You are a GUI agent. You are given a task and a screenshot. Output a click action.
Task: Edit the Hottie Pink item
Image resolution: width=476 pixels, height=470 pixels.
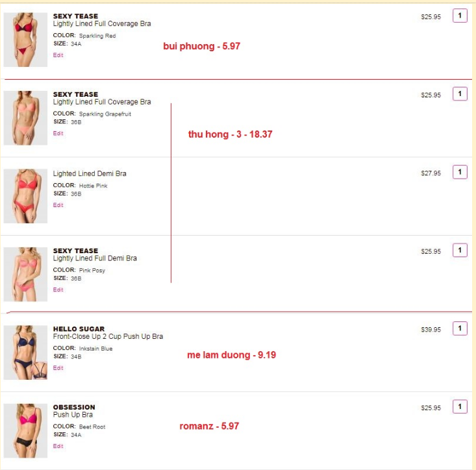pyautogui.click(x=58, y=204)
